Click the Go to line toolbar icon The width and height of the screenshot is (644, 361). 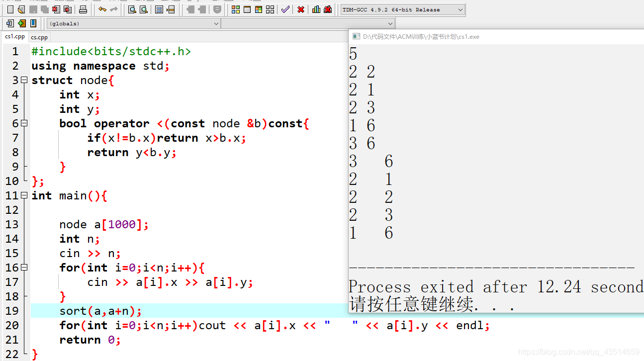[x=171, y=9]
